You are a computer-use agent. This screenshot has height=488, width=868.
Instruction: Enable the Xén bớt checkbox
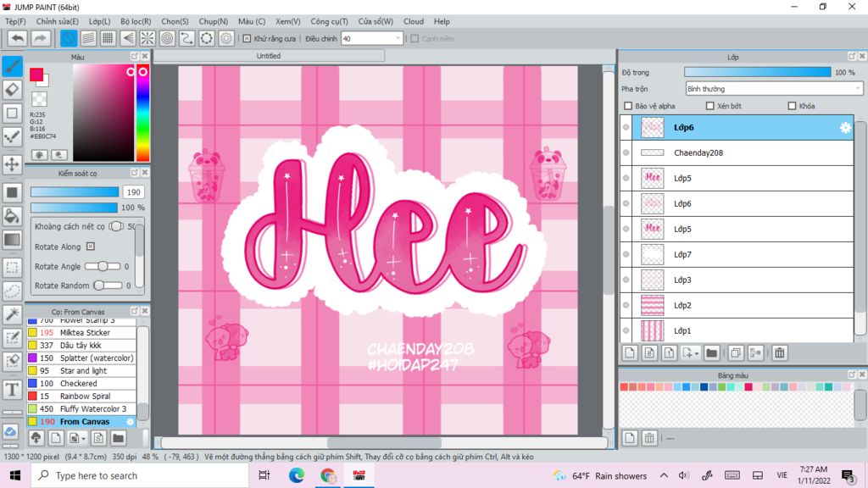pos(709,106)
